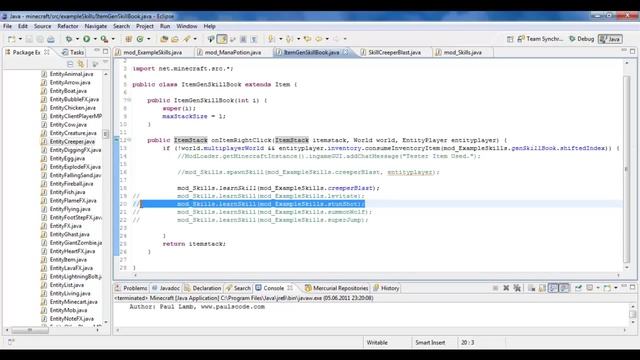Navigate Back with yellow arrow icon
Image resolution: width=640 pixels, height=360 pixels.
318,39
